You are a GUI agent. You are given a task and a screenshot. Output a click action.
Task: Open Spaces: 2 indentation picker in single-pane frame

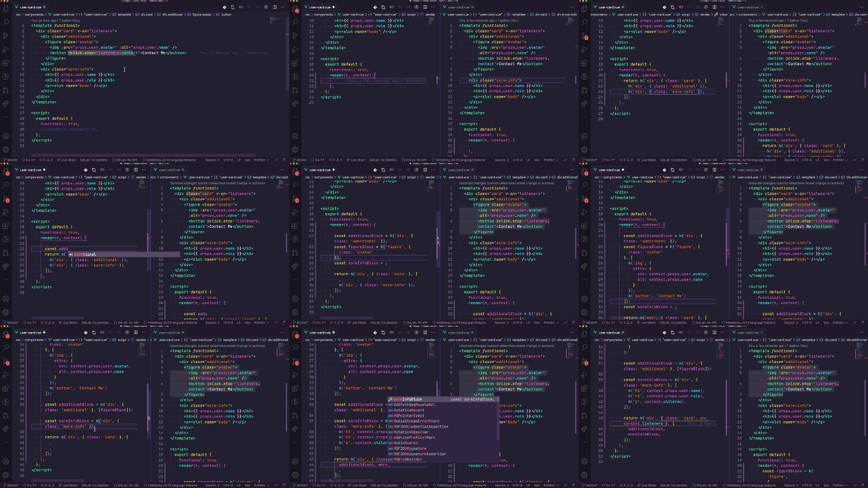tap(212, 160)
